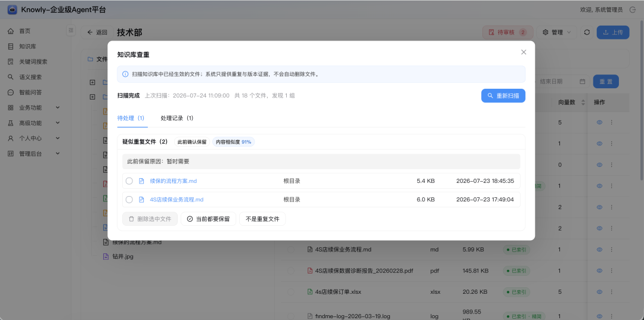644x320 pixels.
Task: Open more actions for the pdf diagnostic report row
Action: 612,271
